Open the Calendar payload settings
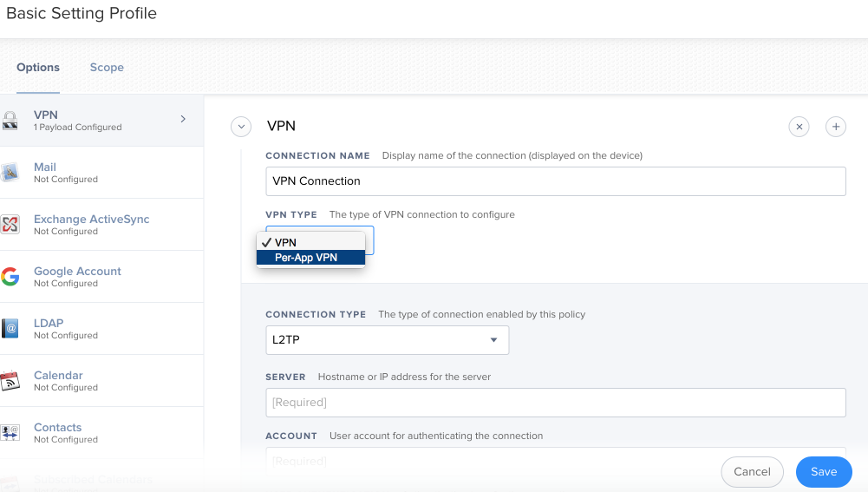868x492 pixels. [x=101, y=381]
